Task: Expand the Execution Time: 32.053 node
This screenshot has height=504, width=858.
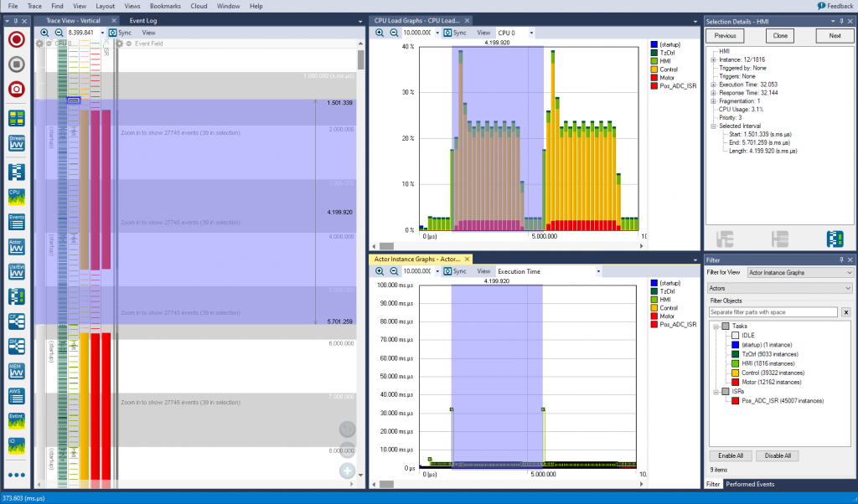Action: 713,85
